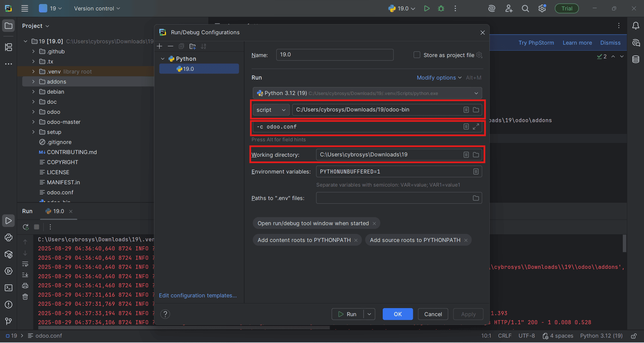Open Run button dropdown arrow in dialog
Viewport: 644px width, 343px height.
coord(369,314)
